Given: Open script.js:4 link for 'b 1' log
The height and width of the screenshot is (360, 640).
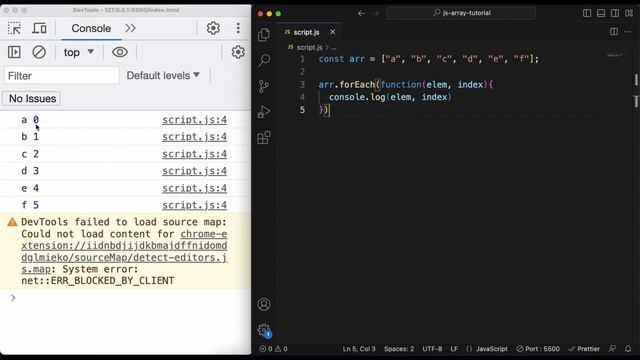Looking at the screenshot, I should [194, 137].
